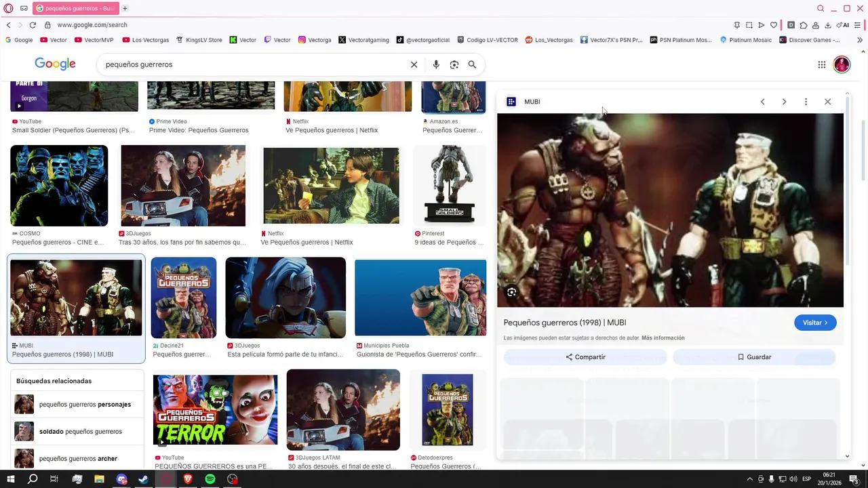Open the Discover Games bookmark
The height and width of the screenshot is (488, 868).
tap(809, 40)
